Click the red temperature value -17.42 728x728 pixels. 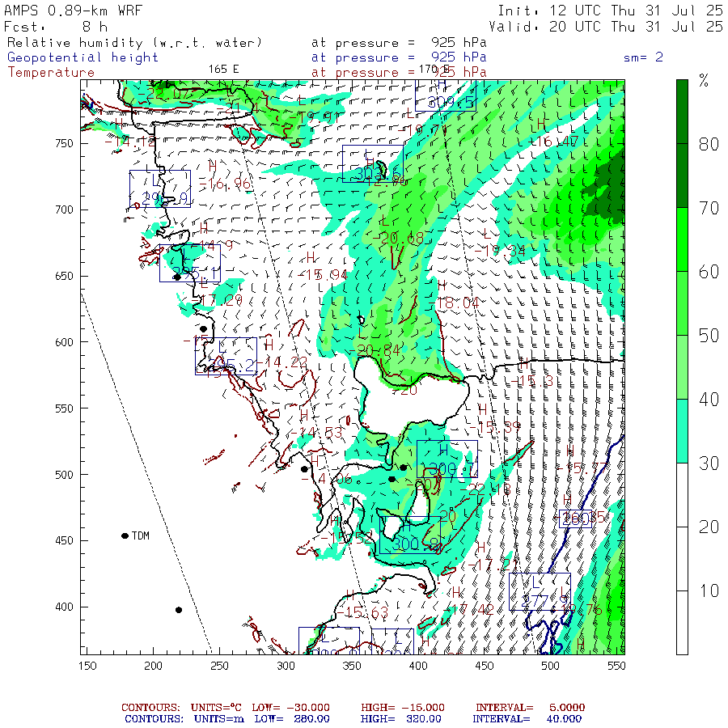(x=468, y=610)
